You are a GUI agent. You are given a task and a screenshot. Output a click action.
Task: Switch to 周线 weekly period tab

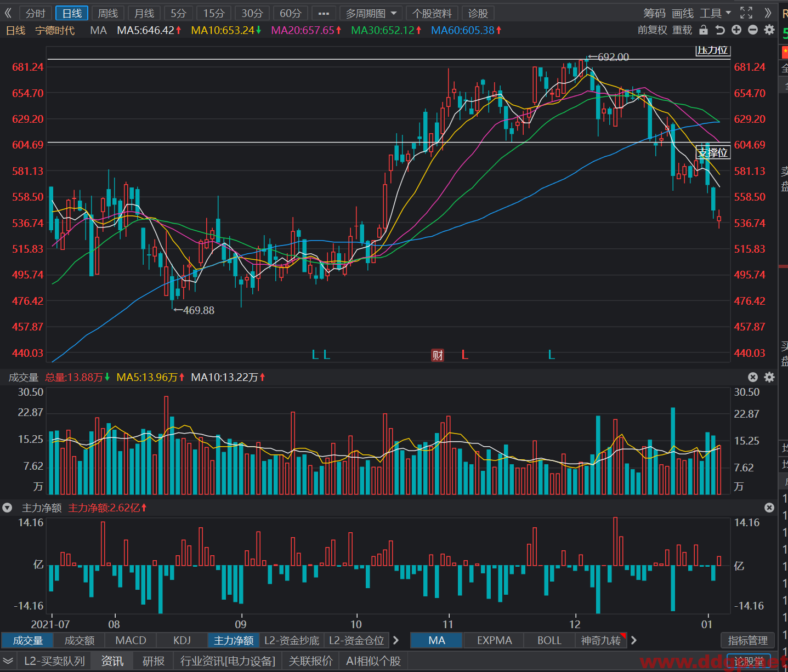pyautogui.click(x=108, y=13)
